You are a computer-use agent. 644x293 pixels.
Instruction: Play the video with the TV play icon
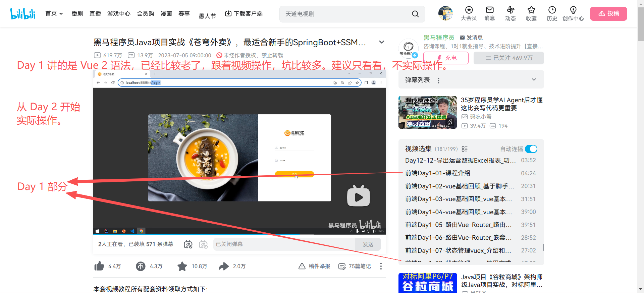359,196
